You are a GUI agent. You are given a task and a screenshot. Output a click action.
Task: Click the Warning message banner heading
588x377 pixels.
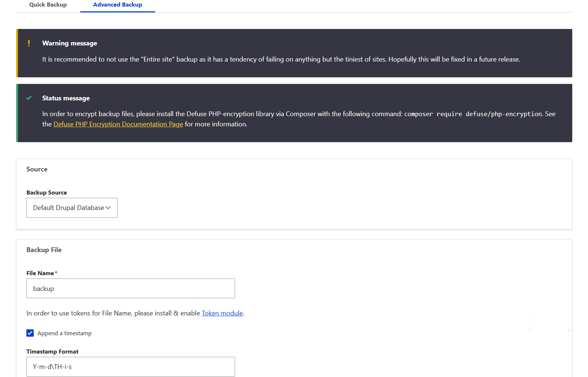point(70,43)
